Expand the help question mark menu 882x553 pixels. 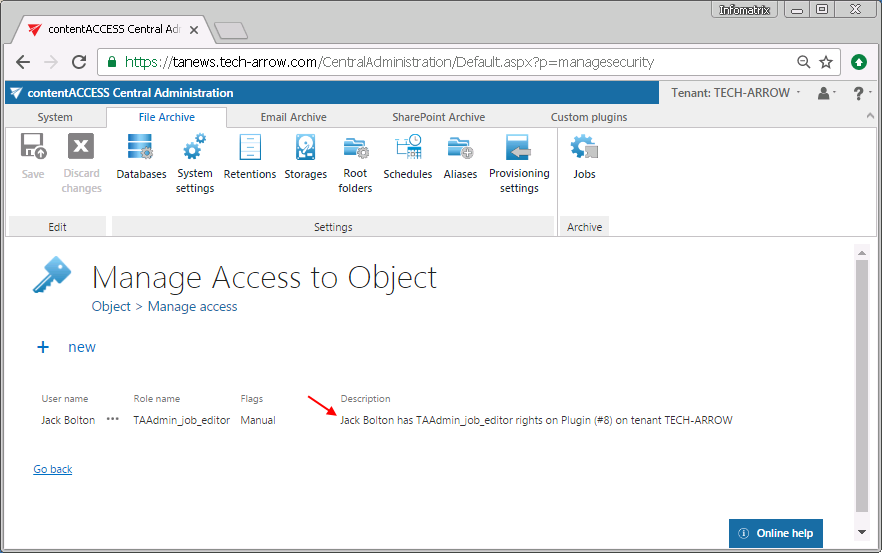pos(859,93)
